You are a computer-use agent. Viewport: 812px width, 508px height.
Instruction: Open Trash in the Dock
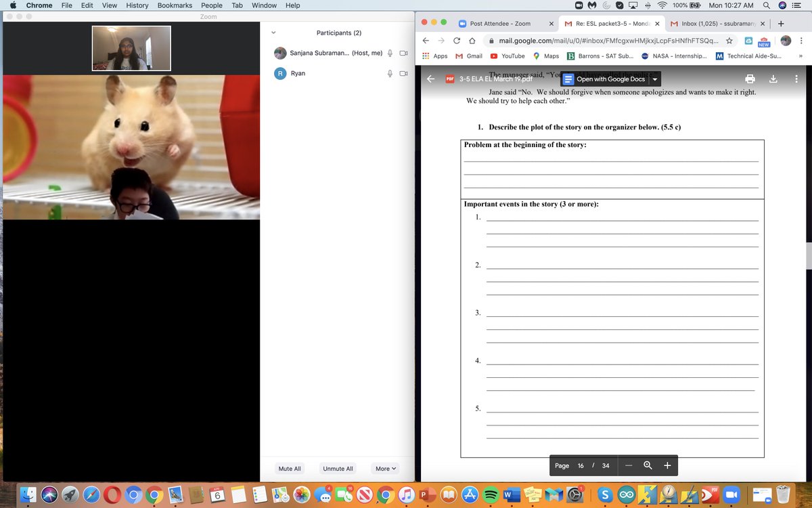[x=783, y=494]
